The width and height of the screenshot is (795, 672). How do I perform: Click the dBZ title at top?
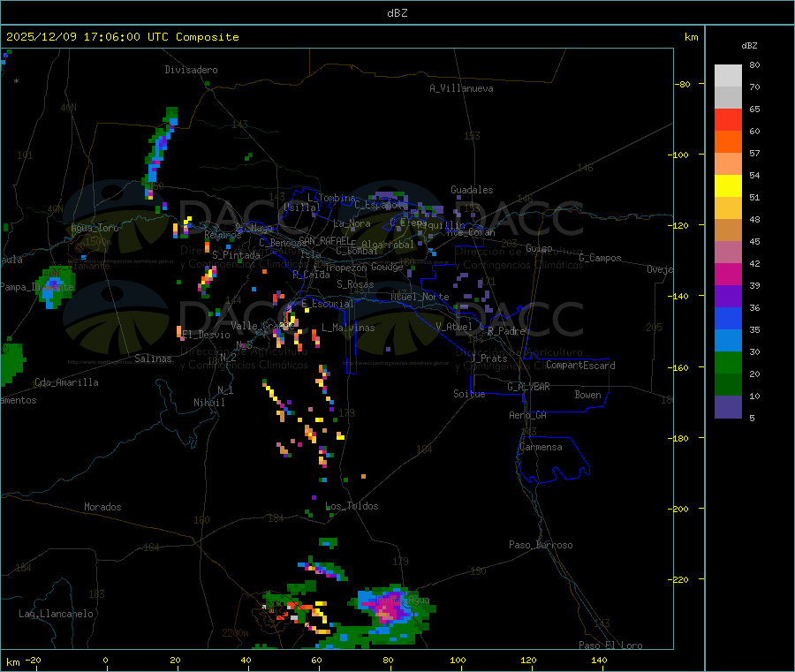(x=397, y=13)
